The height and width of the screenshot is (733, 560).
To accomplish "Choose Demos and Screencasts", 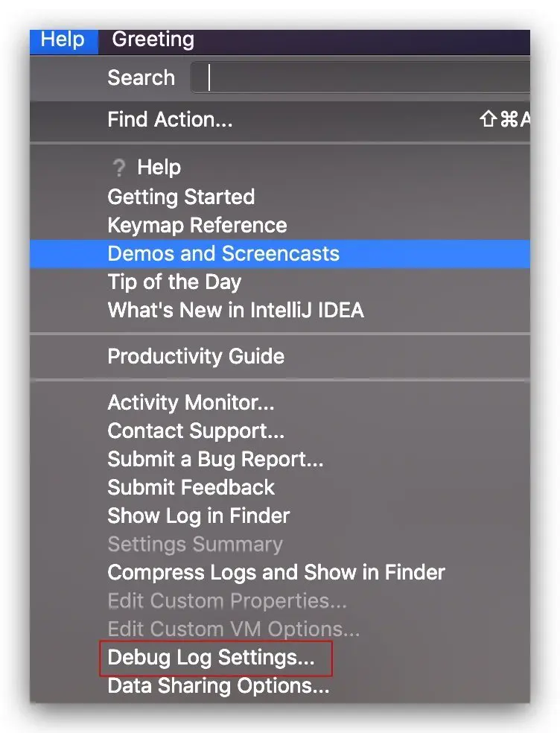I will tap(223, 254).
